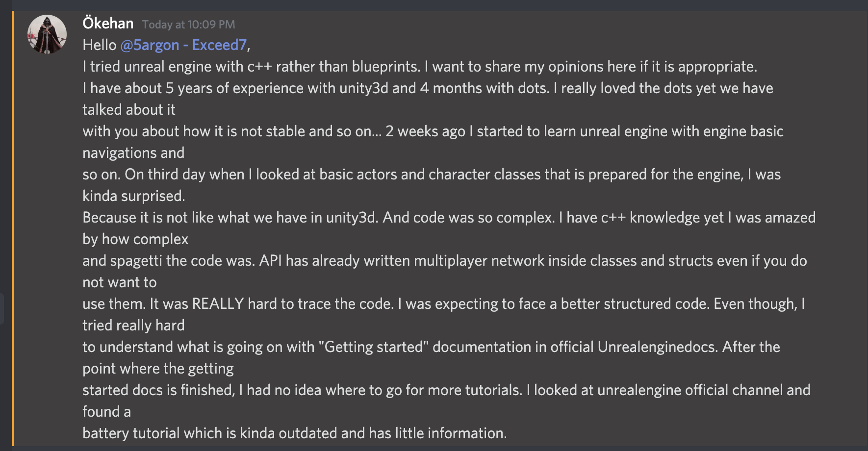Click the line reading by how complex
The image size is (868, 451).
point(135,239)
